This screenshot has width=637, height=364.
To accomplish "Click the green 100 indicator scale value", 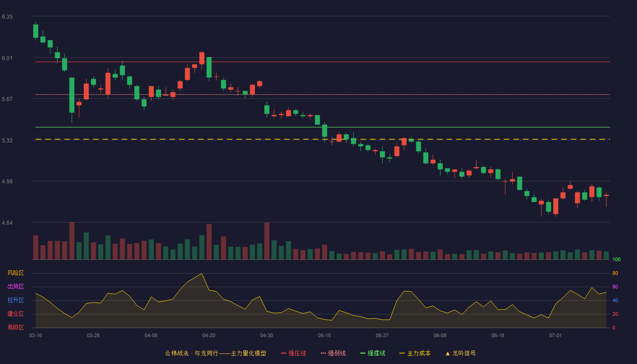I will pyautogui.click(x=617, y=259).
